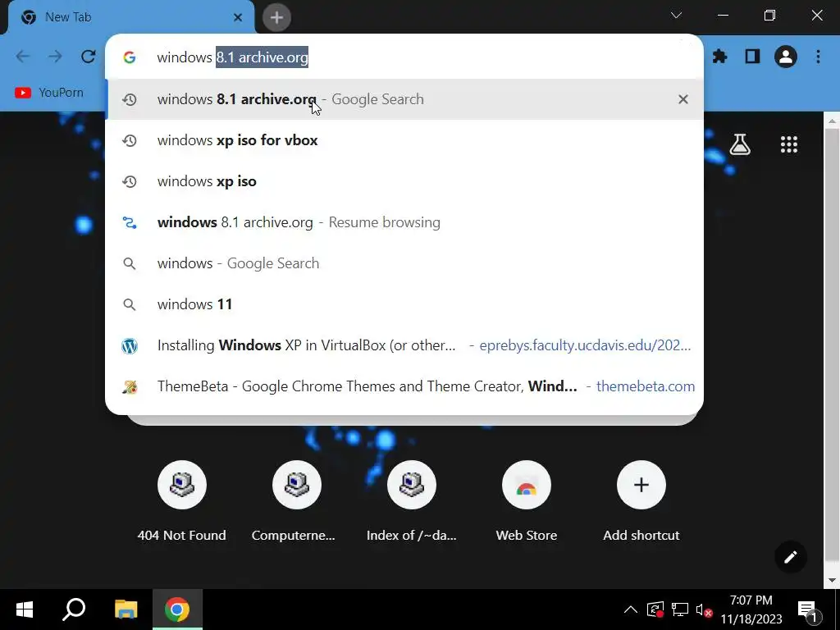Reload the current page
Viewport: 840px width, 630px height.
tap(89, 57)
